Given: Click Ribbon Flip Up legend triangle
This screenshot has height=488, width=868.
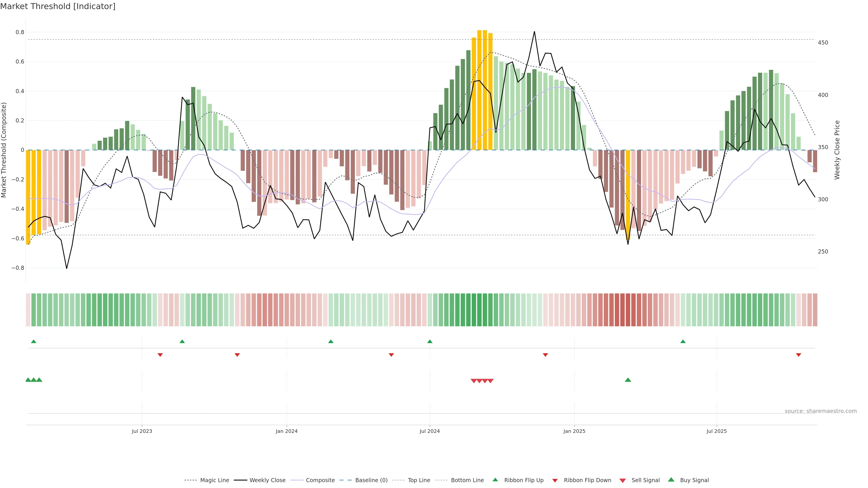Looking at the screenshot, I should (x=495, y=480).
